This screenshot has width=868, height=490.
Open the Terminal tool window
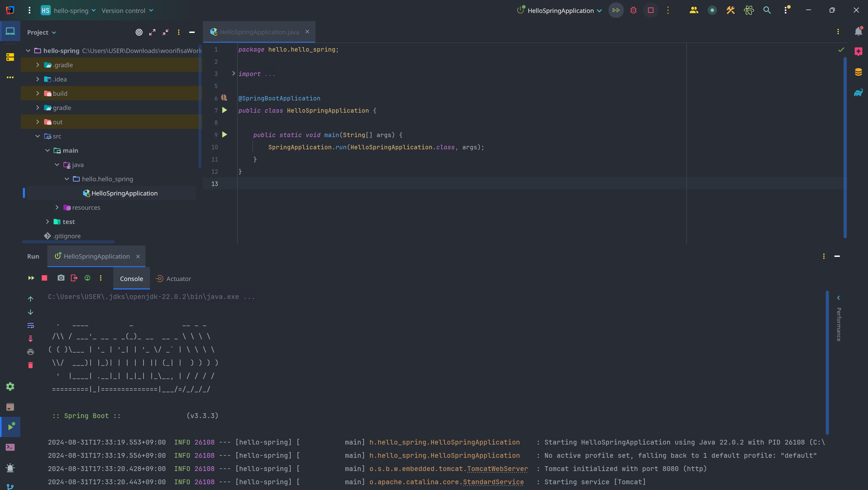10,447
